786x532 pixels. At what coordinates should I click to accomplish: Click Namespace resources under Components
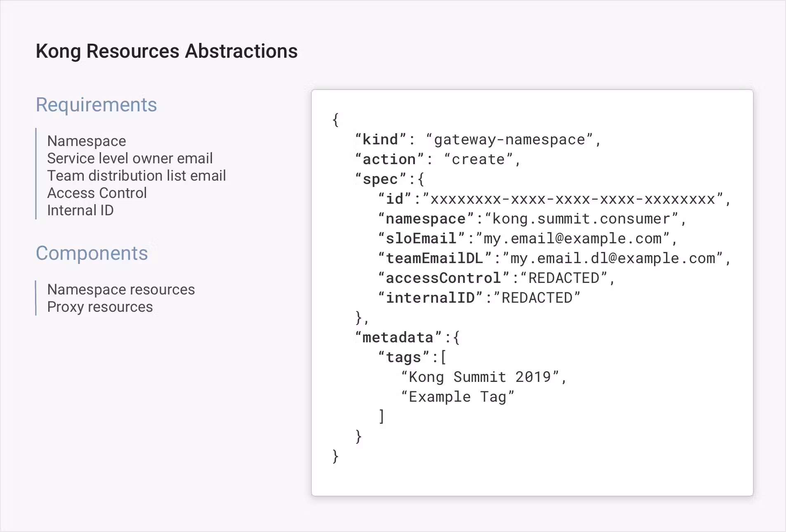(x=121, y=290)
